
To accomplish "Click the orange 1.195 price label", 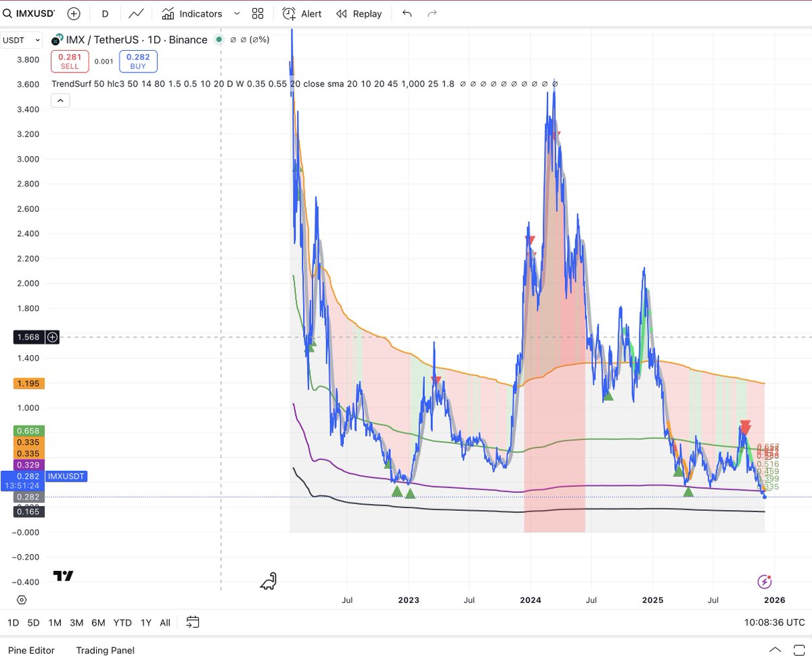I will click(28, 383).
